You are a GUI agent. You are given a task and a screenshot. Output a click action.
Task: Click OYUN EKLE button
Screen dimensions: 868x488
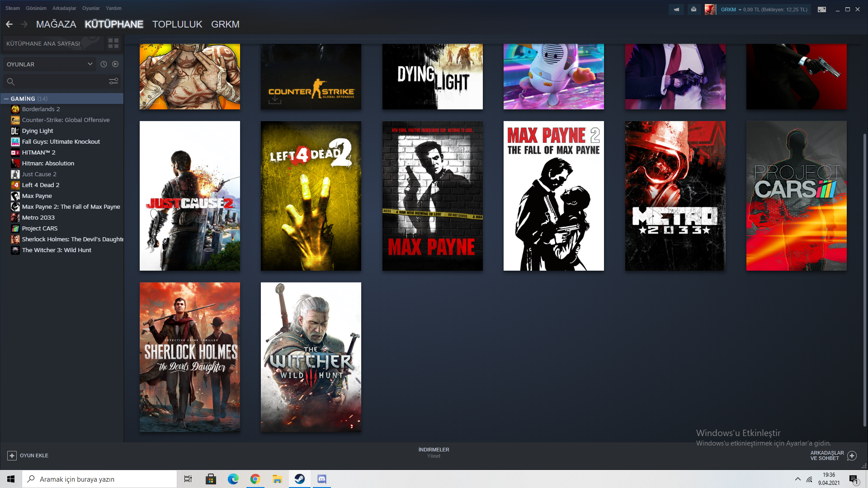[x=28, y=455]
